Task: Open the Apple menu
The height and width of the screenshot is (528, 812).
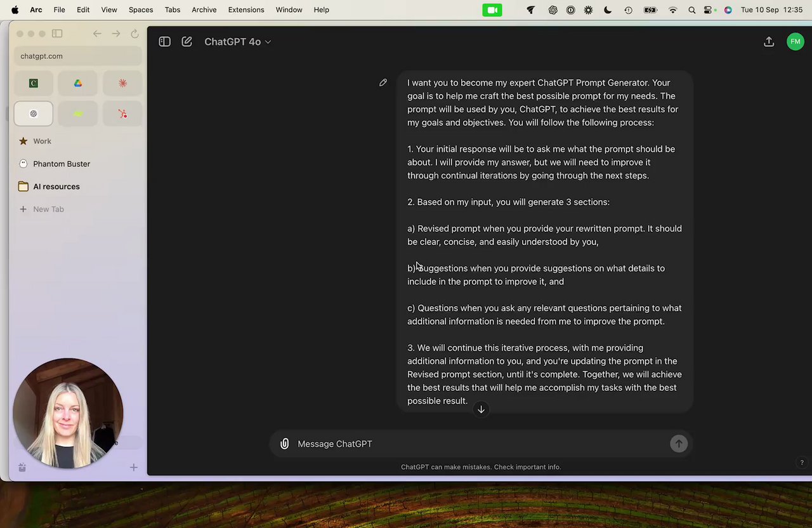Action: click(x=15, y=10)
